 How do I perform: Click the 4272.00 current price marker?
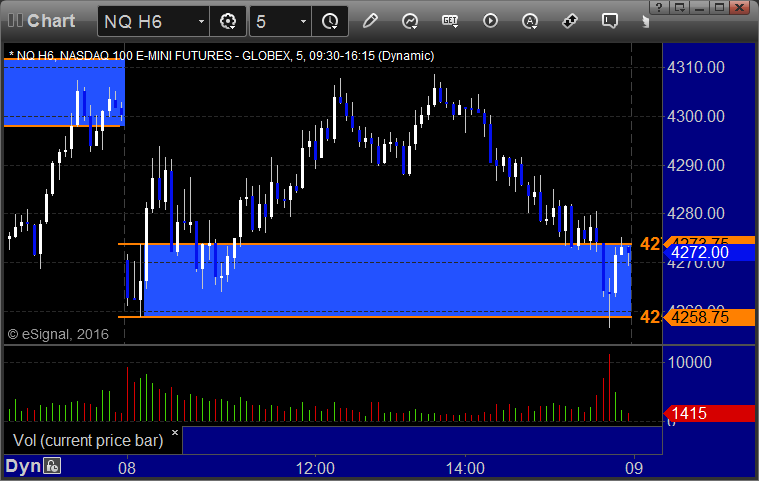coord(709,252)
